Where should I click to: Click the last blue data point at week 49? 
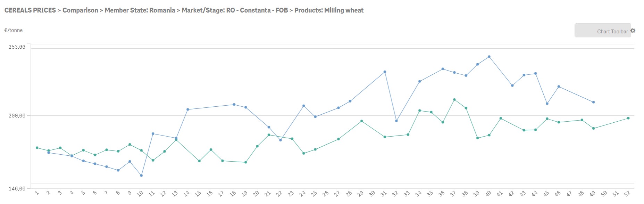(593, 102)
